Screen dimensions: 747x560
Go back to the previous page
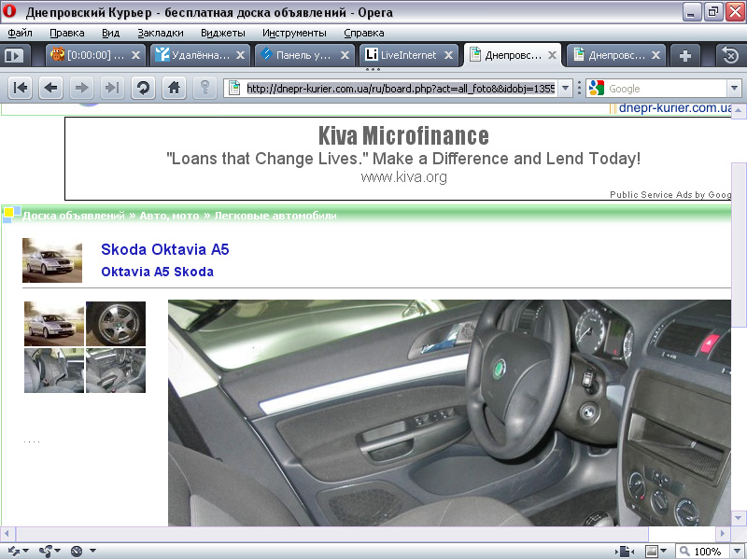tap(51, 88)
